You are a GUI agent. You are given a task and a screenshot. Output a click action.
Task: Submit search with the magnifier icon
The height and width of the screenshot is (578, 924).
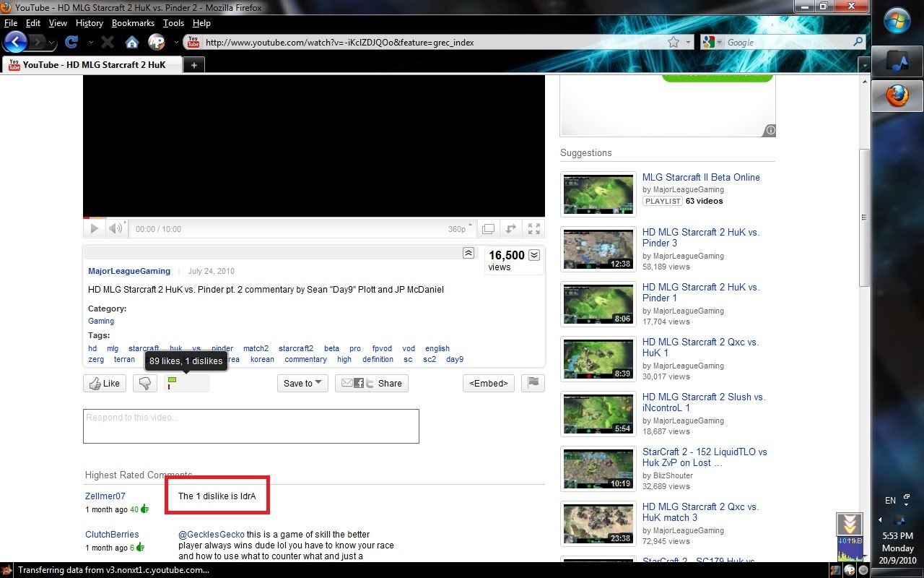(x=858, y=42)
